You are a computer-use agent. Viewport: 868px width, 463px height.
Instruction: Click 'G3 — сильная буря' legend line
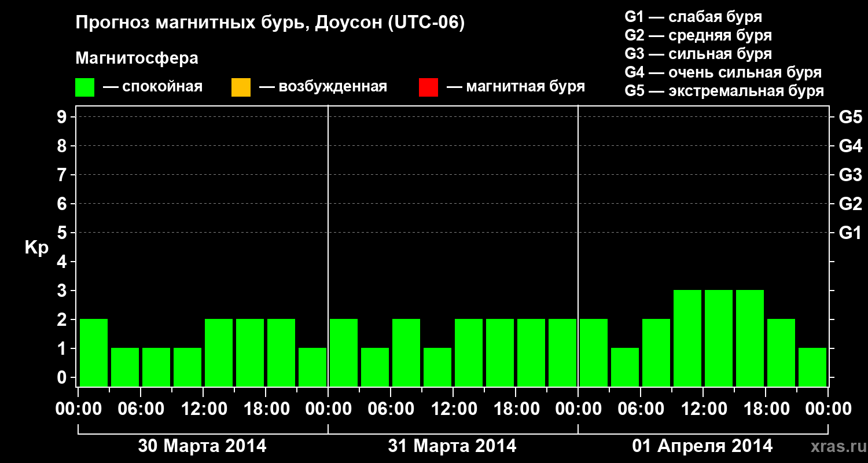698,54
